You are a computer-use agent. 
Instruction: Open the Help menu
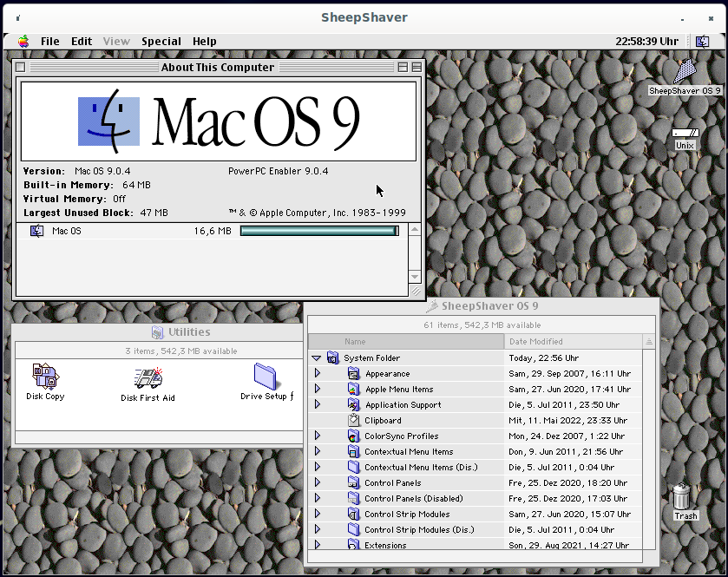(x=204, y=42)
